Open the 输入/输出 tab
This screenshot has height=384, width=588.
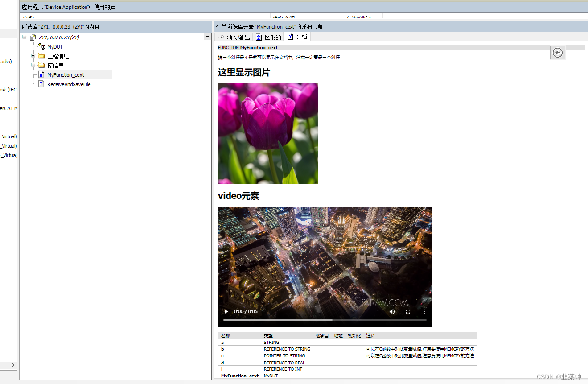234,37
